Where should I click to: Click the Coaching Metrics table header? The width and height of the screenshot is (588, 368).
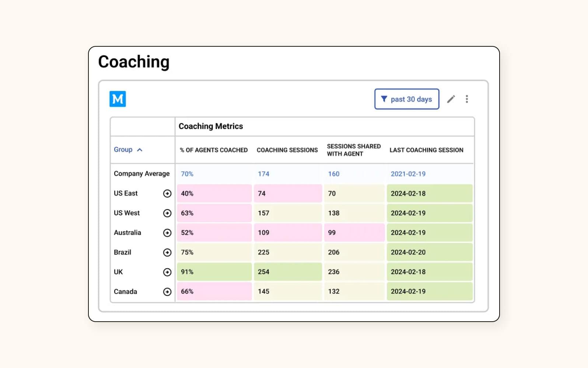(x=211, y=126)
